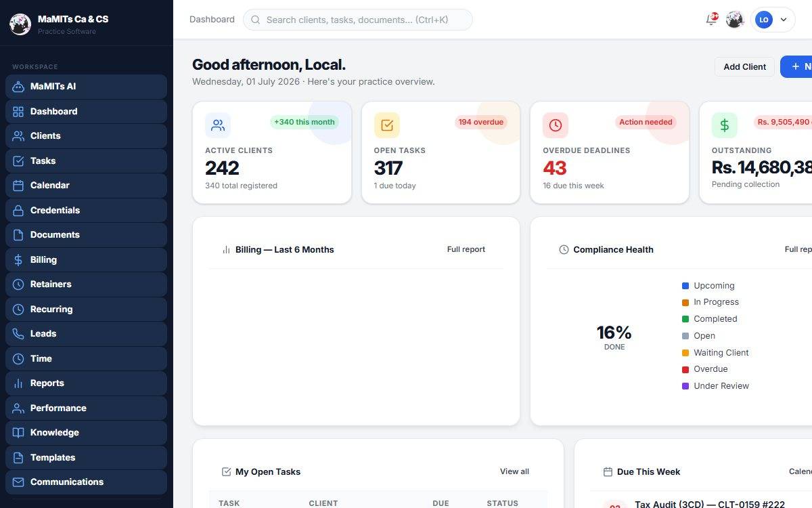
Task: Open the notifications bell icon
Action: coord(711,20)
